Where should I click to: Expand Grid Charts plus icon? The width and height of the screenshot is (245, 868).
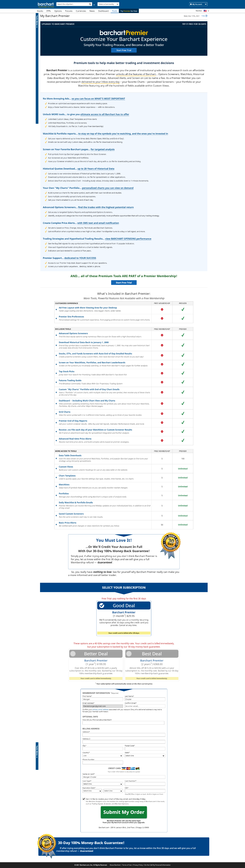56,414
